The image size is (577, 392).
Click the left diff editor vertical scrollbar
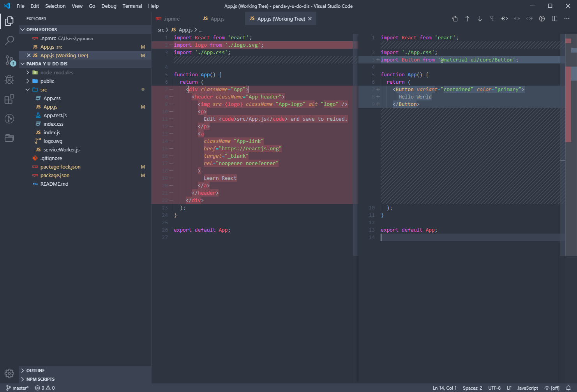click(x=355, y=145)
